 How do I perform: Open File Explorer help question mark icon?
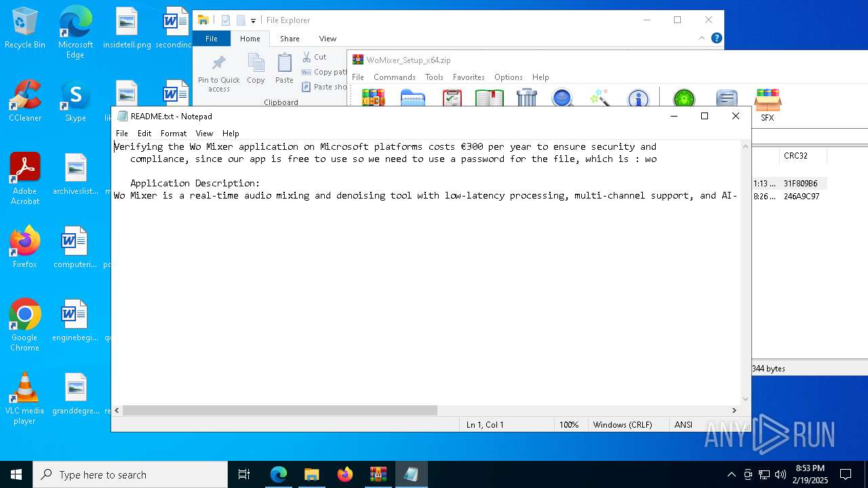coord(716,38)
